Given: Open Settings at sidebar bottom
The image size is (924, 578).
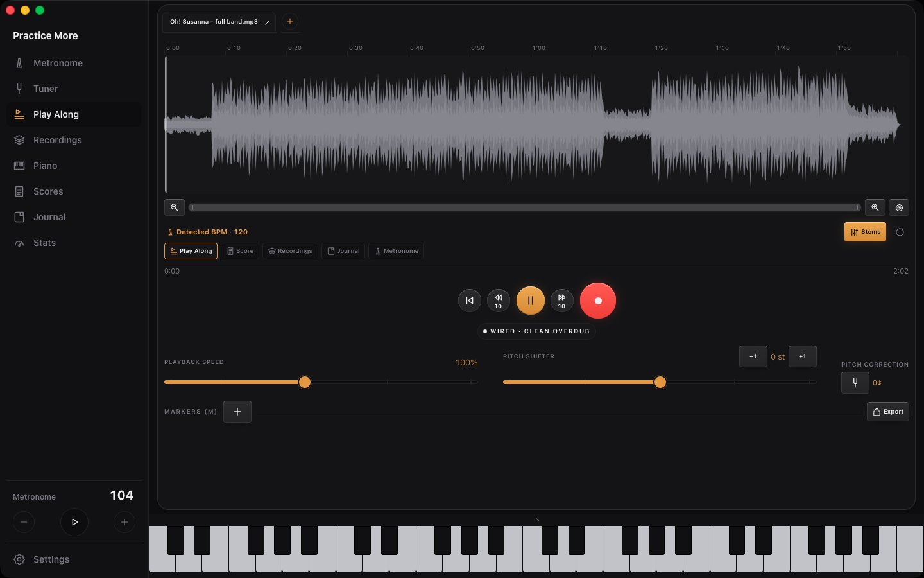Looking at the screenshot, I should (74, 559).
